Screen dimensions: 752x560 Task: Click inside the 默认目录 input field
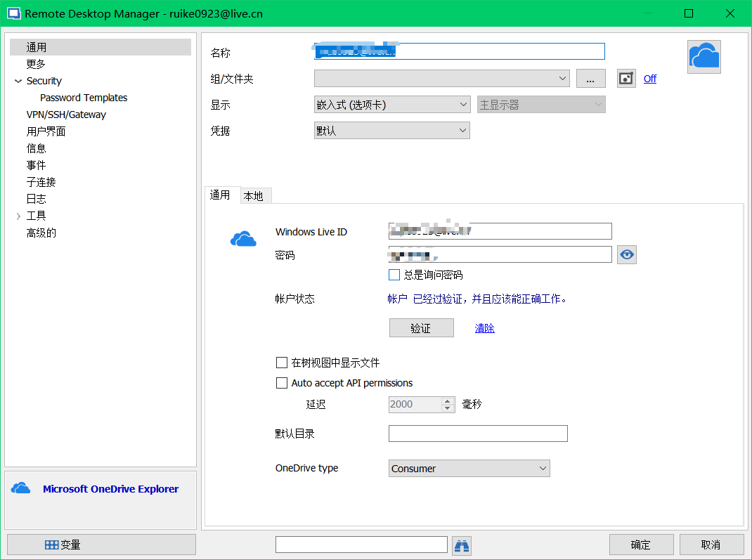(478, 434)
